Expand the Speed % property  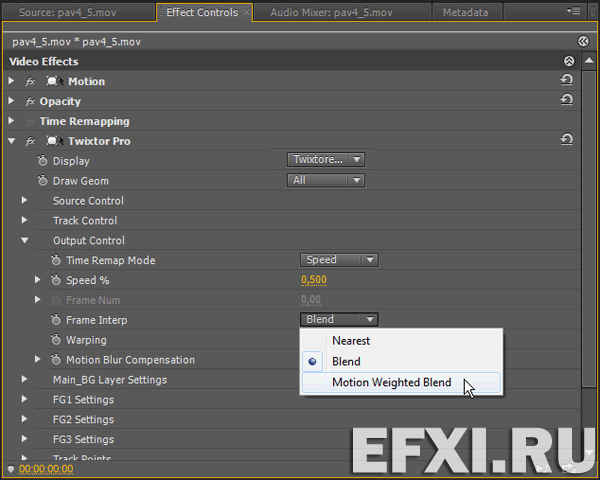[38, 280]
